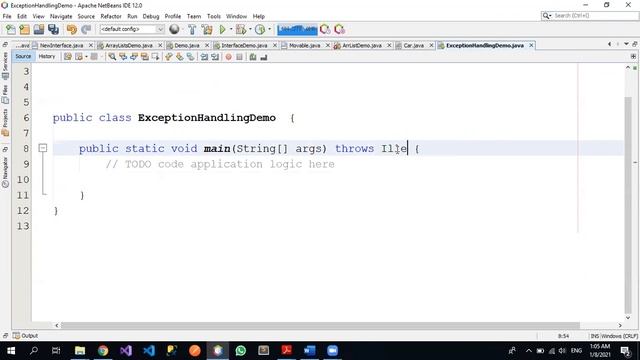Click the Previous Bookmark icon

pos(169,57)
